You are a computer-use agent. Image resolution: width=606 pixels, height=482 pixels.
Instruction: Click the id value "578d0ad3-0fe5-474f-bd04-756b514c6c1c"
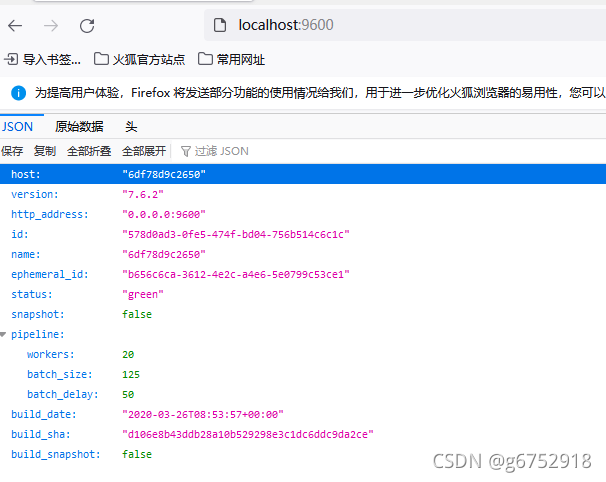[x=236, y=235]
